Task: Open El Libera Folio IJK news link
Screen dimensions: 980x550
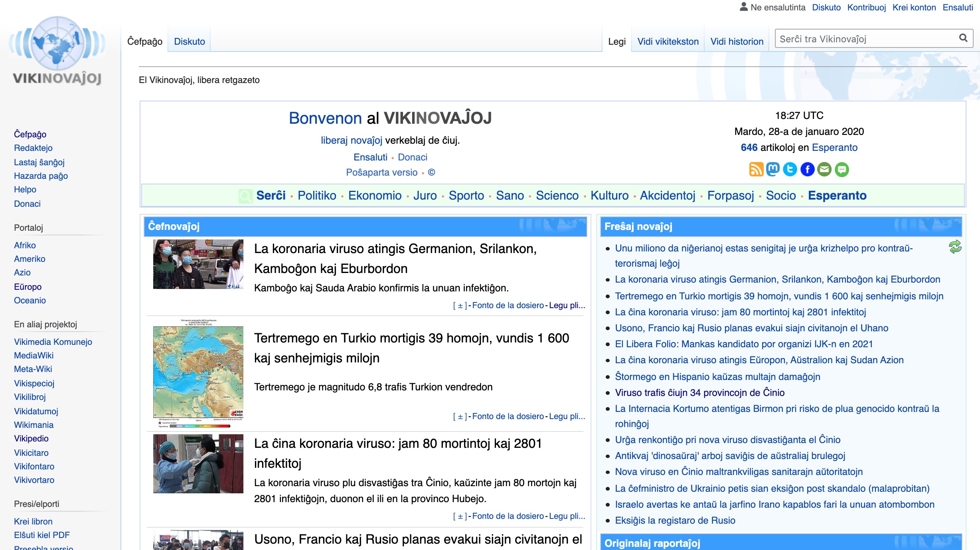Action: point(744,344)
